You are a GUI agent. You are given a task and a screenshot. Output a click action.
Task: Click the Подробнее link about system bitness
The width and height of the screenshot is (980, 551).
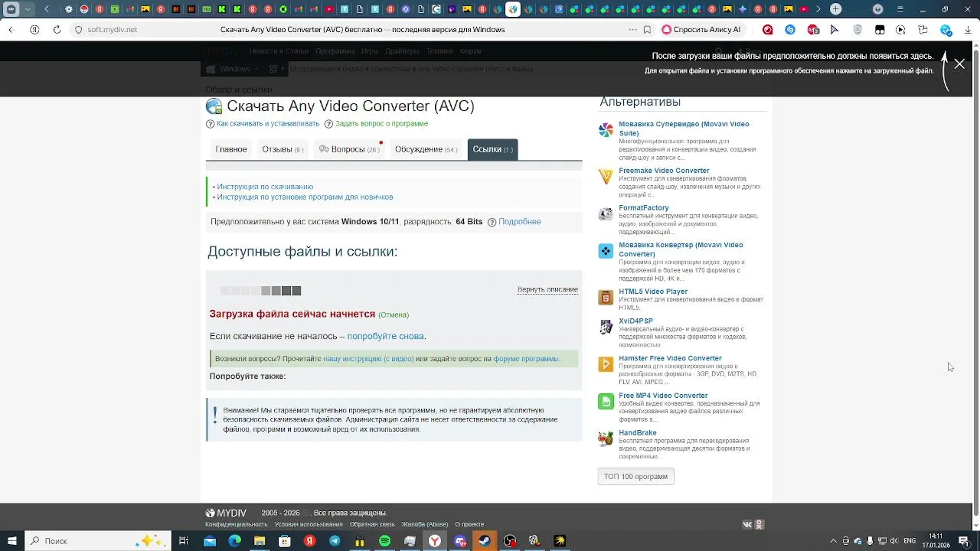[x=519, y=222]
